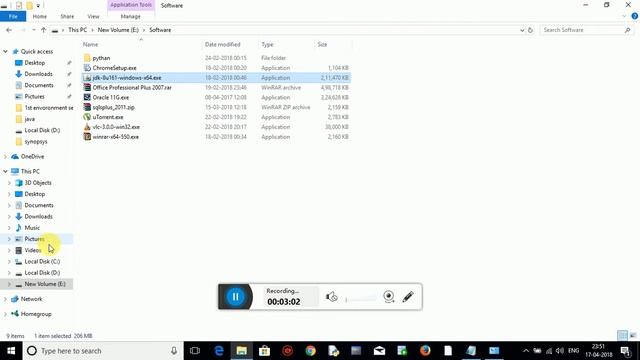Open Firefox from the taskbar
Image resolution: width=640 pixels, height=360 pixels.
click(x=425, y=351)
